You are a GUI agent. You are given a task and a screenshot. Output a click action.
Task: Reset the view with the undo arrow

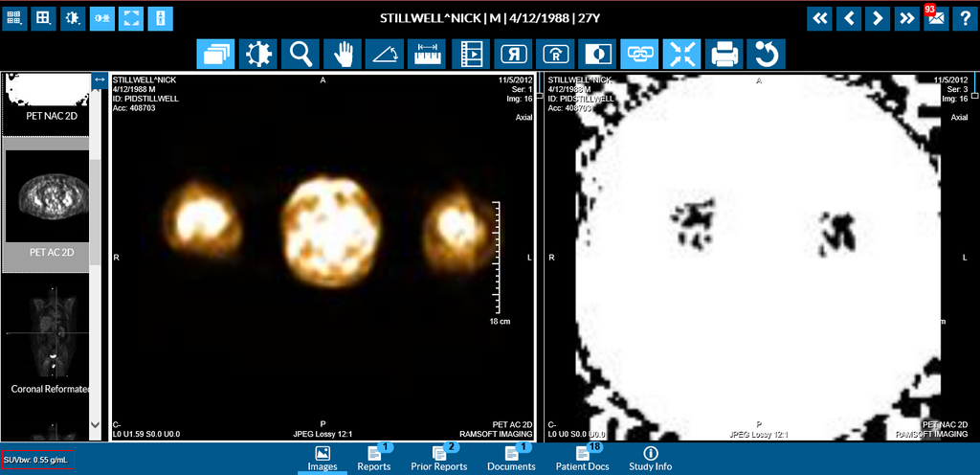coord(767,55)
